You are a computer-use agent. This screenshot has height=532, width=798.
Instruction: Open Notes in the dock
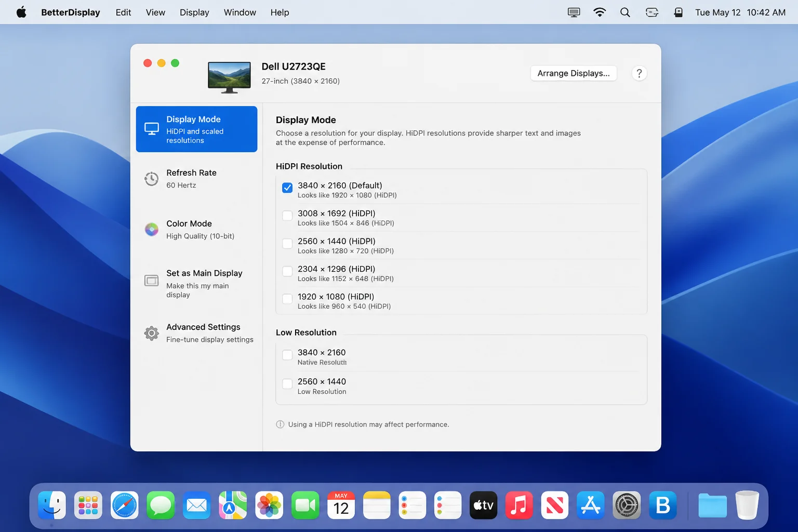(377, 505)
